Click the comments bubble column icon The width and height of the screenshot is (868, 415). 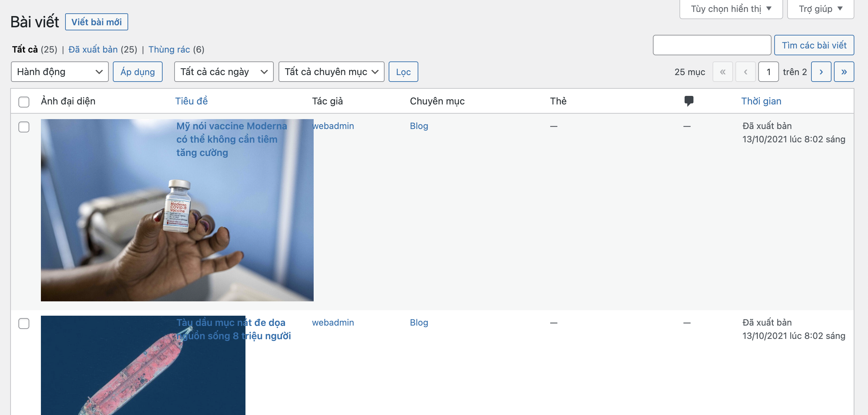pyautogui.click(x=689, y=101)
